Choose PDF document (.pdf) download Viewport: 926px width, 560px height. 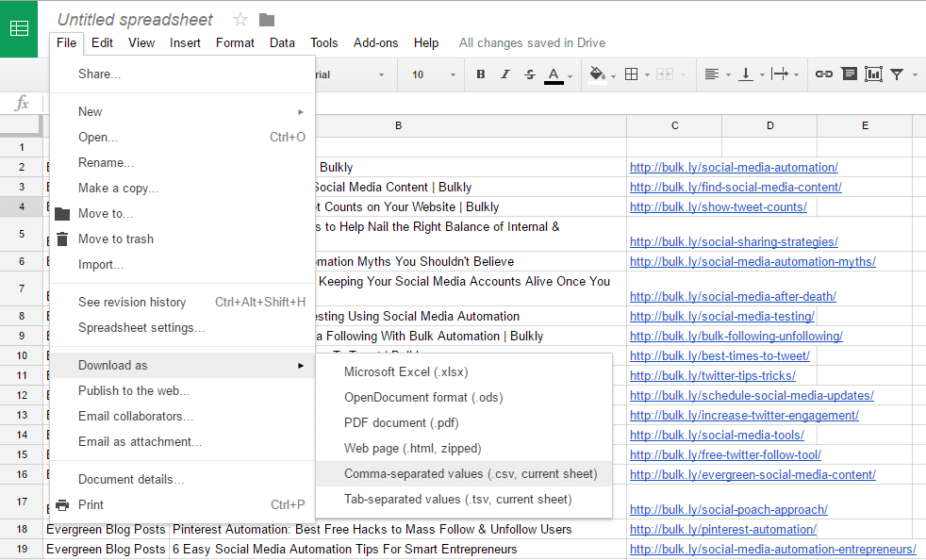(464, 423)
